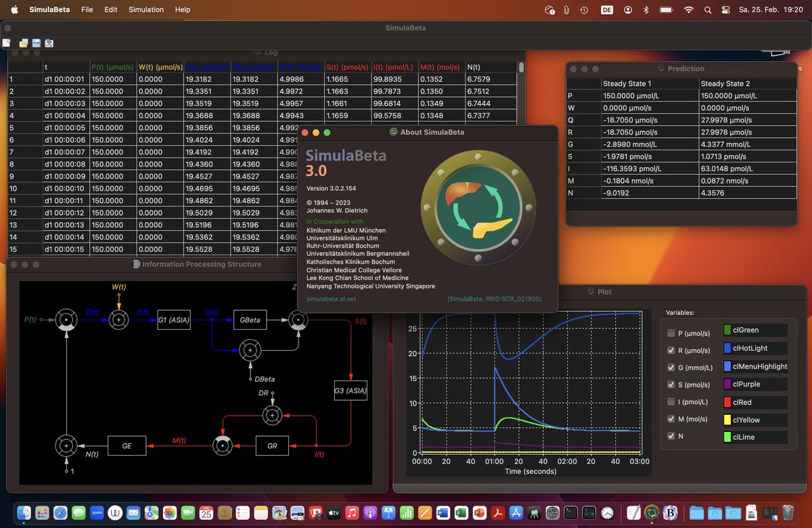The height and width of the screenshot is (528, 812).
Task: Open a file using the folder toolbar icon
Action: (23, 43)
